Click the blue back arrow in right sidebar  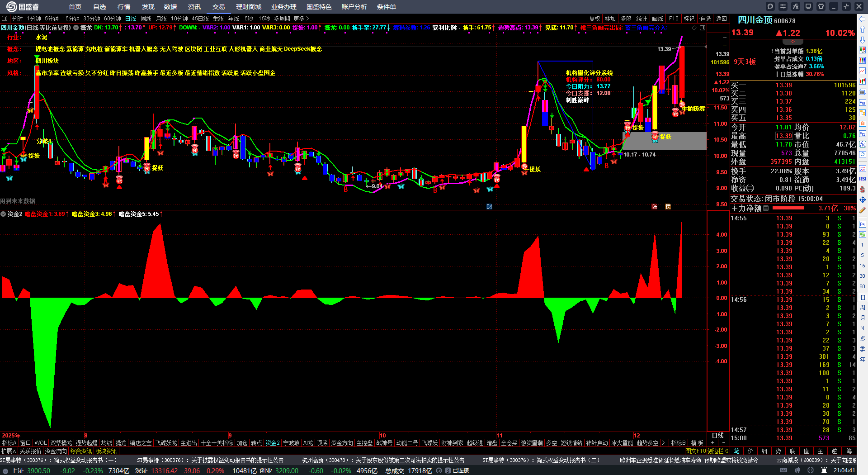863,19
